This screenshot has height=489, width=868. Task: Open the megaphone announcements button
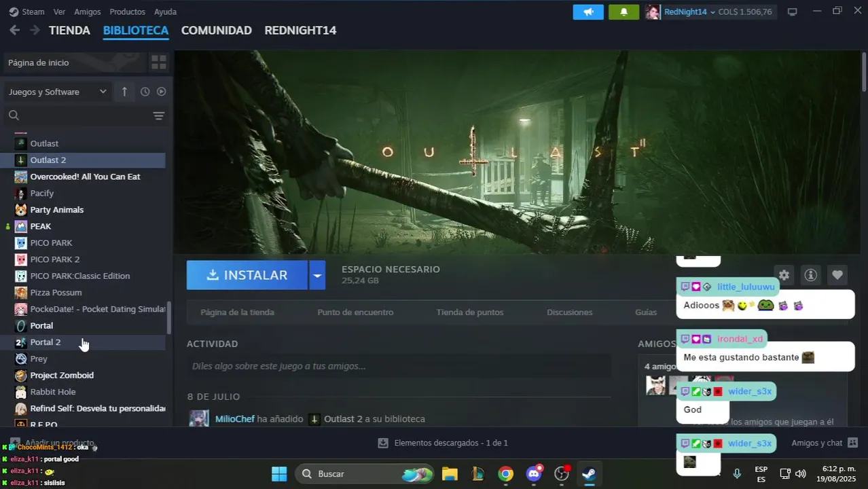[588, 12]
